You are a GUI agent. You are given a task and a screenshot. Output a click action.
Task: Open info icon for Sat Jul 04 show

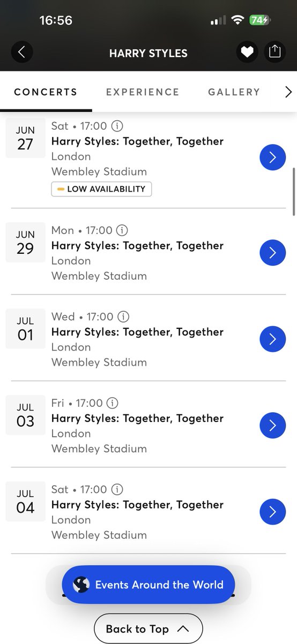117,489
